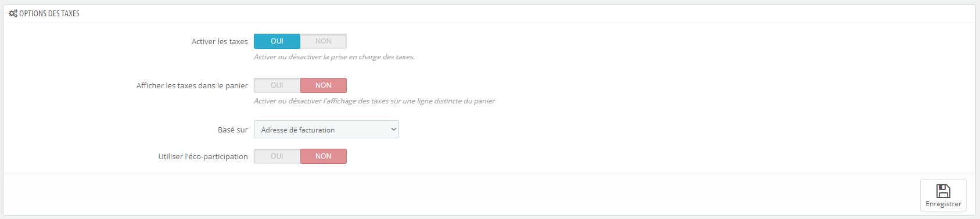Open the Basé sur dropdown

(x=326, y=130)
